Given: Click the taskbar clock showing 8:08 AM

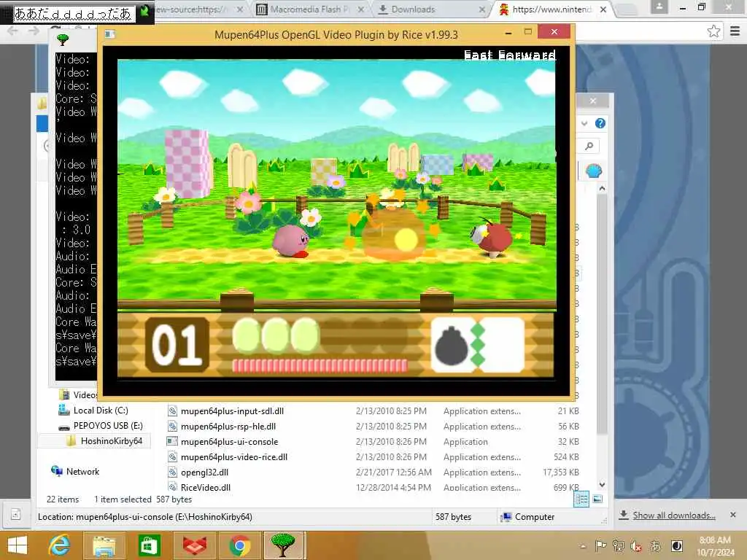Looking at the screenshot, I should pos(715,545).
